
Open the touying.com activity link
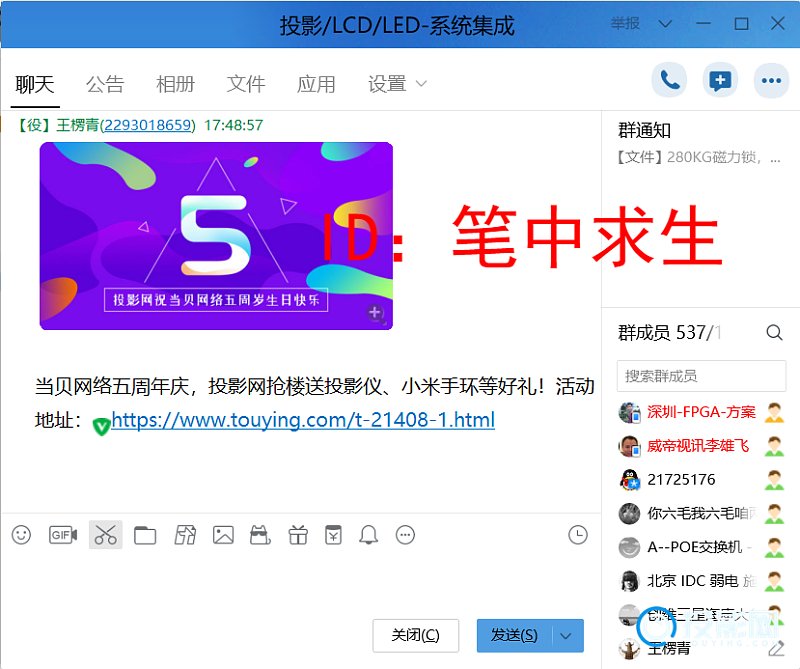click(x=303, y=420)
